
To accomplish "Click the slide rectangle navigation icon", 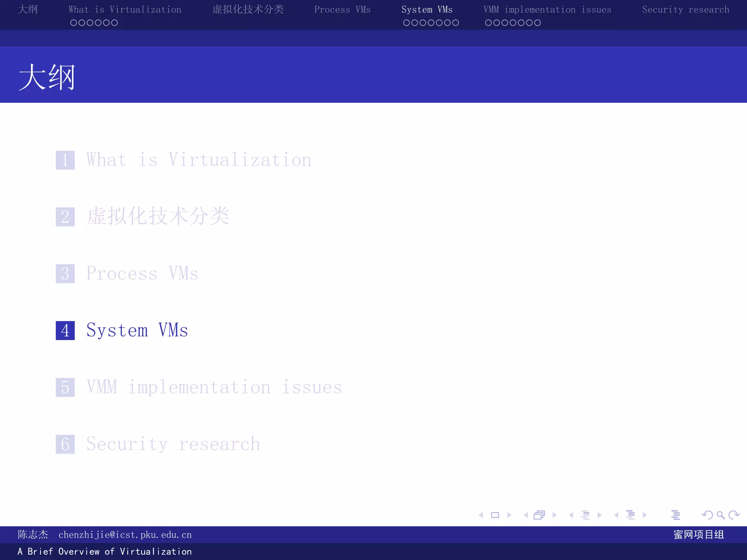I will [495, 515].
